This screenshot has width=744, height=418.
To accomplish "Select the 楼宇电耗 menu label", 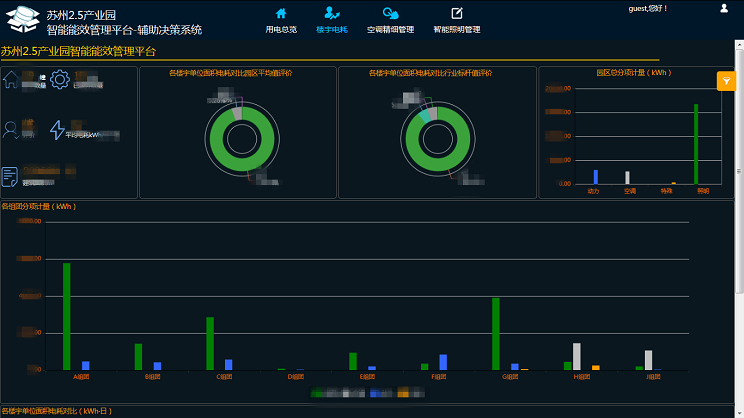I will click(331, 30).
